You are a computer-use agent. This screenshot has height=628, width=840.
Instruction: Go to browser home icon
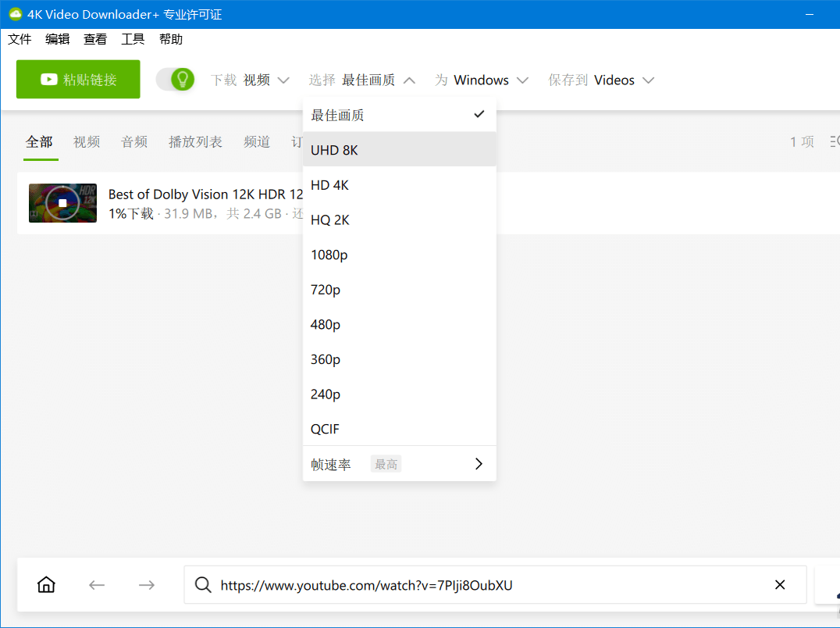click(46, 584)
